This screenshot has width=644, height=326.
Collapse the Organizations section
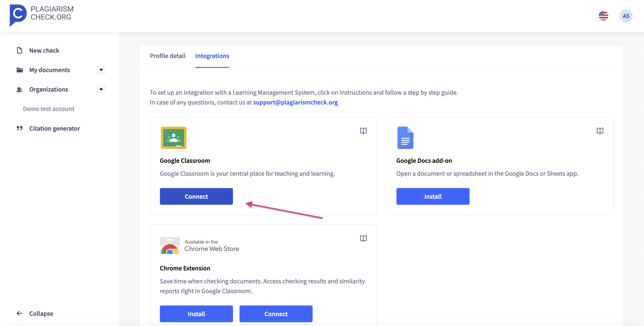(x=101, y=89)
